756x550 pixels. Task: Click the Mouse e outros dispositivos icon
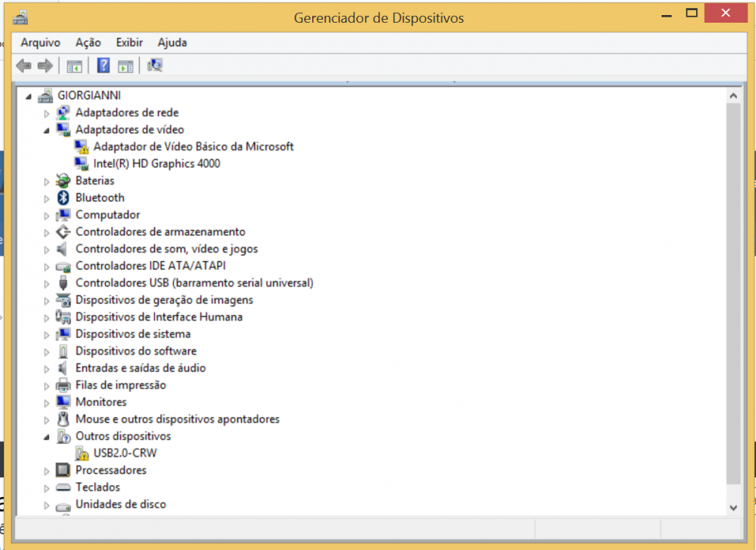(x=64, y=419)
